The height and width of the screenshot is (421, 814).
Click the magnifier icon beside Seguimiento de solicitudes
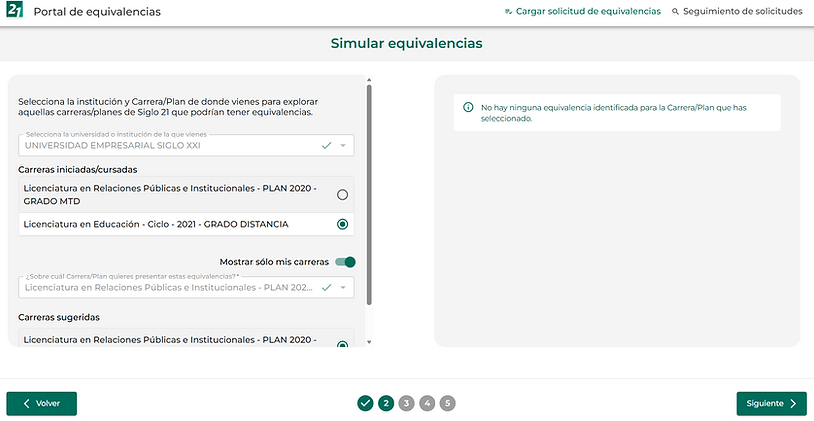(675, 11)
